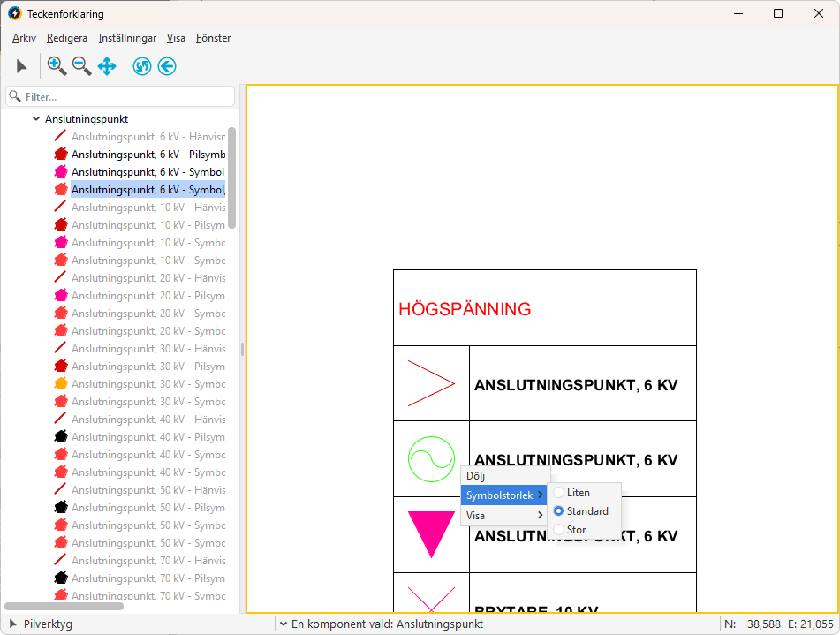Screen dimensions: 840x635
Task: Activate the pan move tool
Action: point(107,66)
